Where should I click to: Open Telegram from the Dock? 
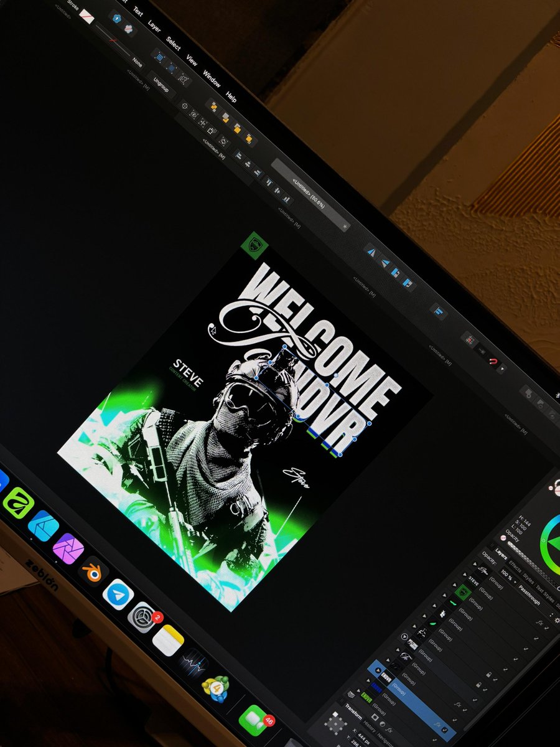pos(118,594)
